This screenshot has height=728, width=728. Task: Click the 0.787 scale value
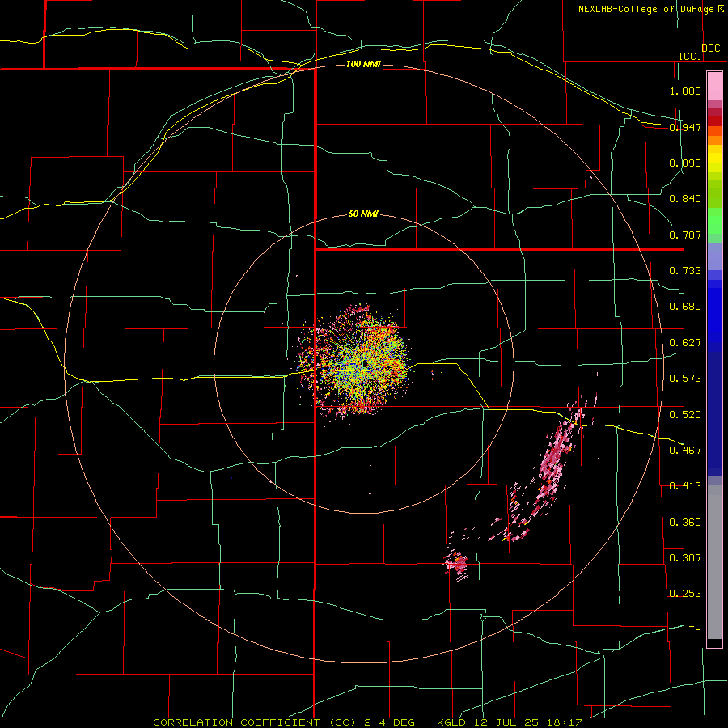685,235
